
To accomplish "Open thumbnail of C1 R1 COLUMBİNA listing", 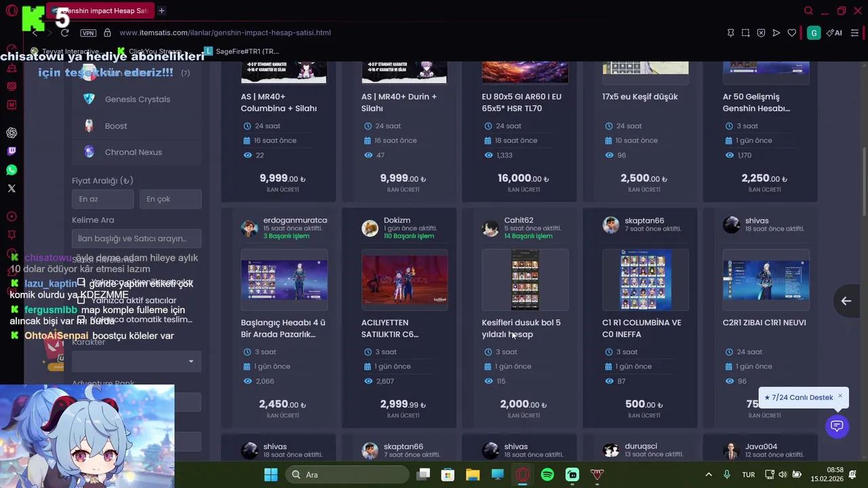I will point(646,280).
